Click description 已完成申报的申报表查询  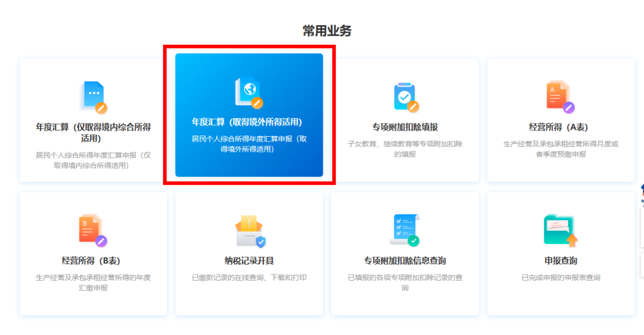561,278
